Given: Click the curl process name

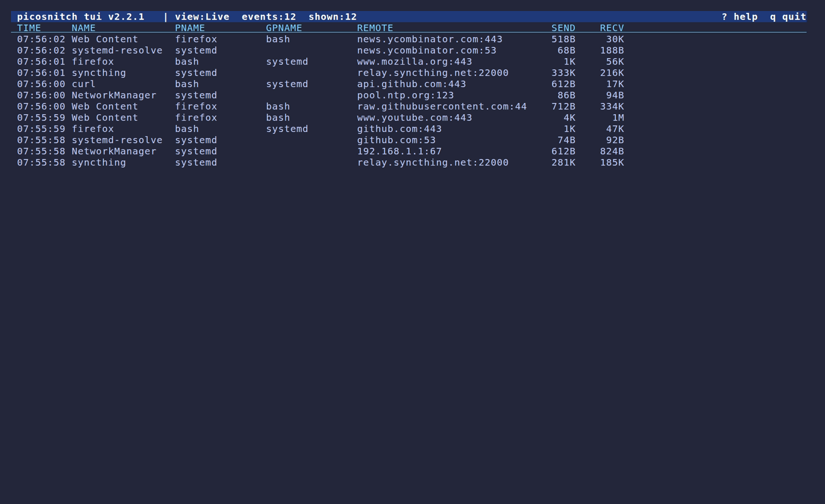Looking at the screenshot, I should point(83,84).
